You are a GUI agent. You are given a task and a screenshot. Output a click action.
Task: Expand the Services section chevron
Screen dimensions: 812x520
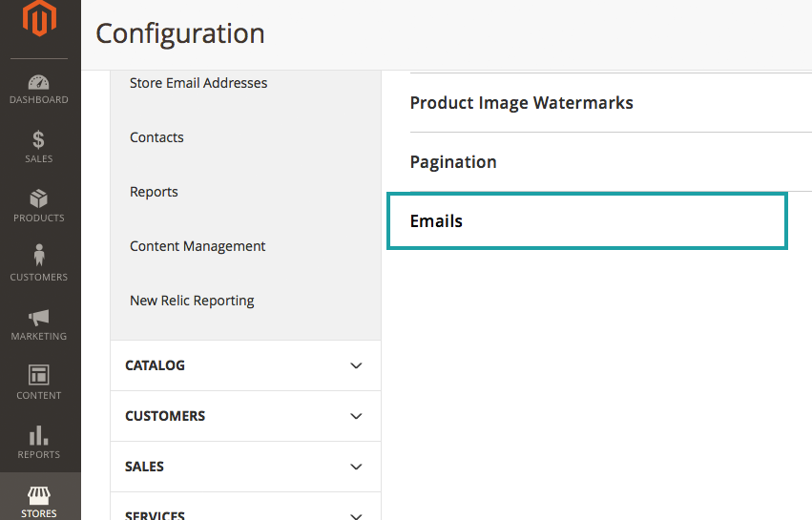(x=356, y=514)
